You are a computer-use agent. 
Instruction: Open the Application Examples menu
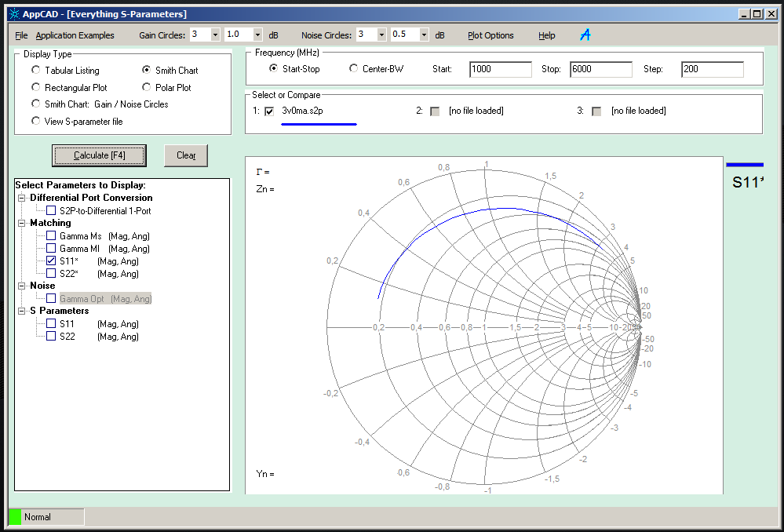click(75, 35)
